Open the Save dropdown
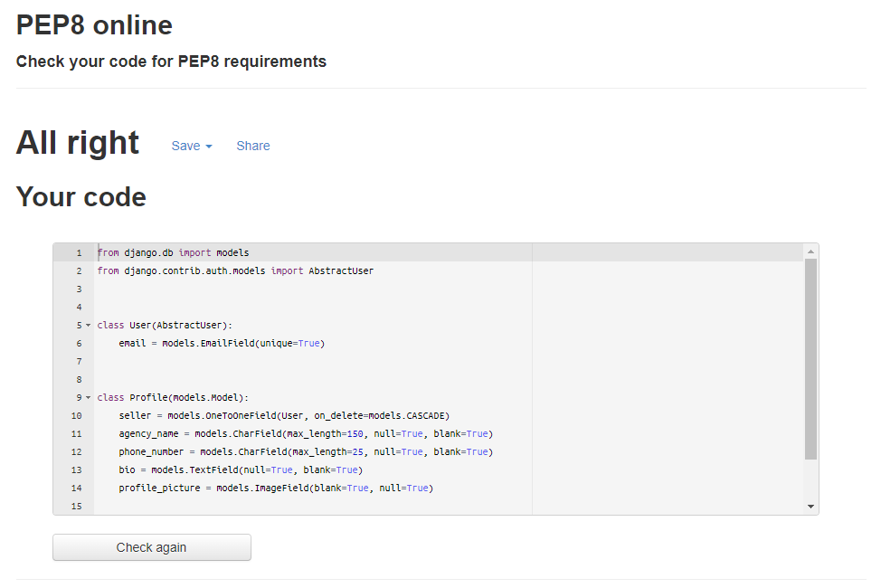The image size is (881, 588). pos(185,146)
